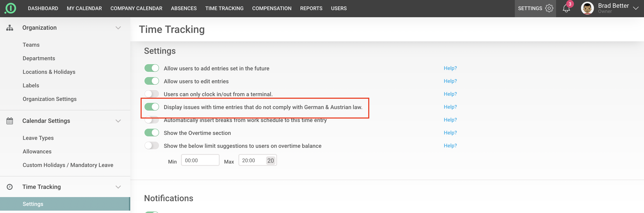Collapse the Organization sidebar section
Screen dimensions: 644x213
coord(118,28)
